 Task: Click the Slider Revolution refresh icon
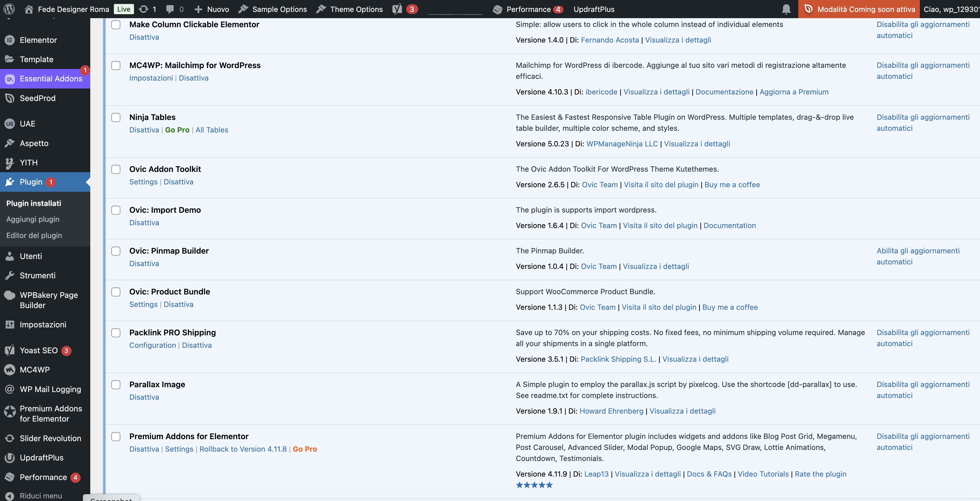pyautogui.click(x=10, y=438)
